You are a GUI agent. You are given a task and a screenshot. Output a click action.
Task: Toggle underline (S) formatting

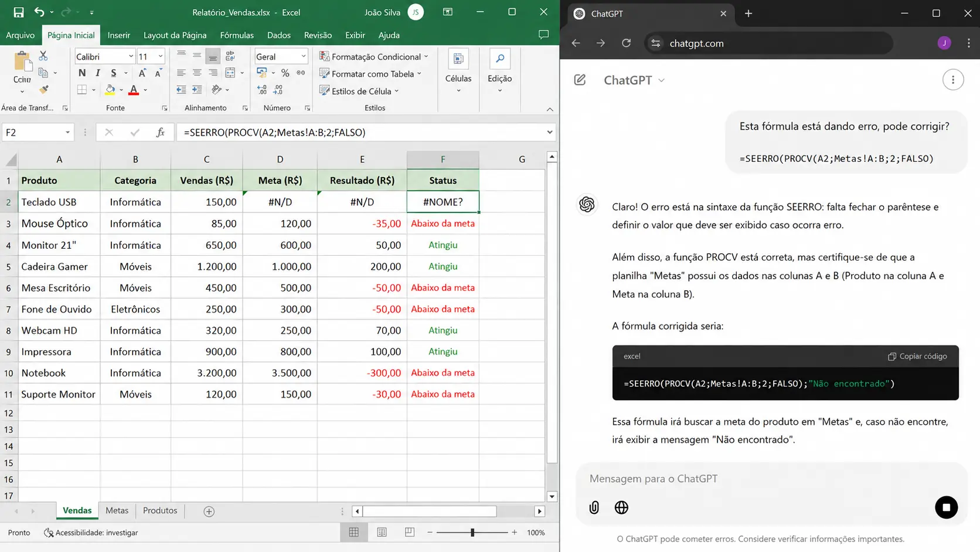pos(113,73)
